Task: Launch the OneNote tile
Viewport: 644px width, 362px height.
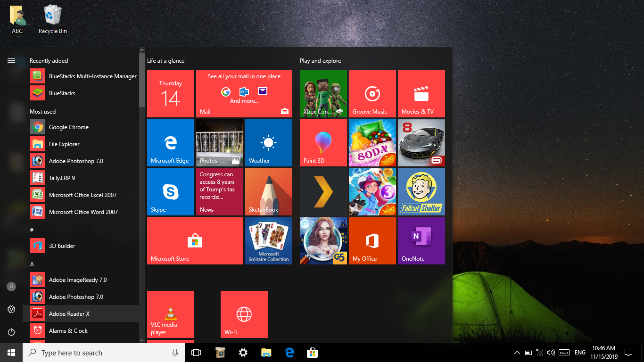Action: (x=421, y=241)
